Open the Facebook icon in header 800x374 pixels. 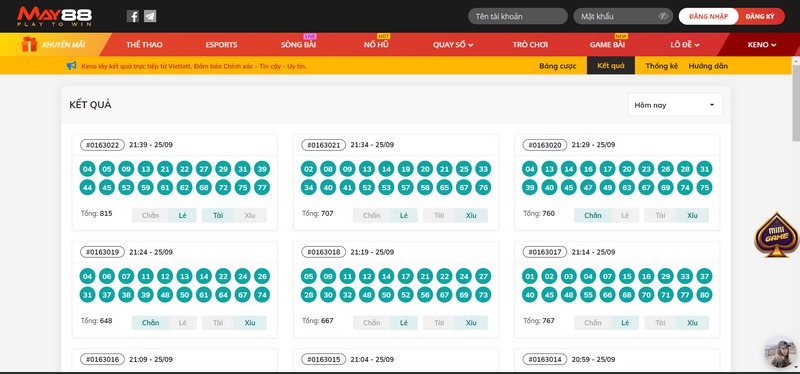133,16
